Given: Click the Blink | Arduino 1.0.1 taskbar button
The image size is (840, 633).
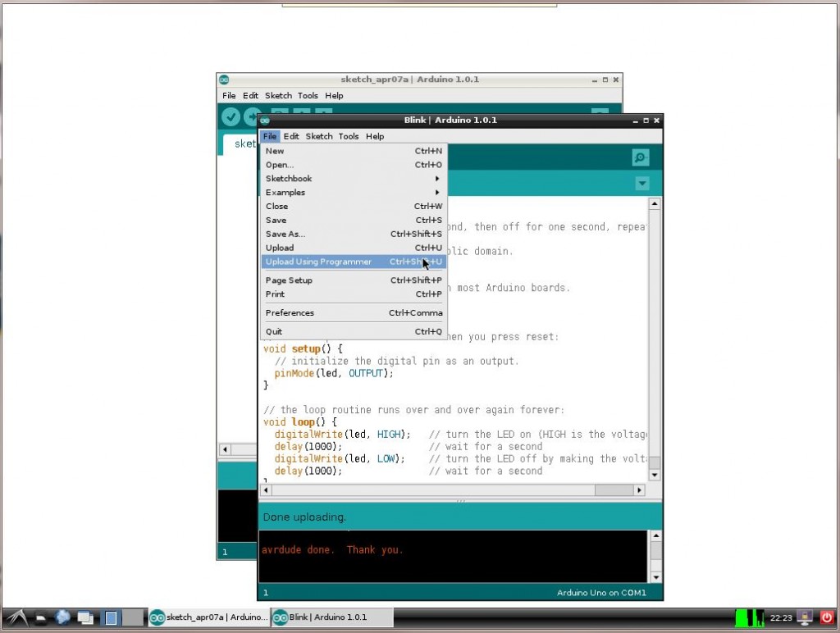Looking at the screenshot, I should point(332,617).
